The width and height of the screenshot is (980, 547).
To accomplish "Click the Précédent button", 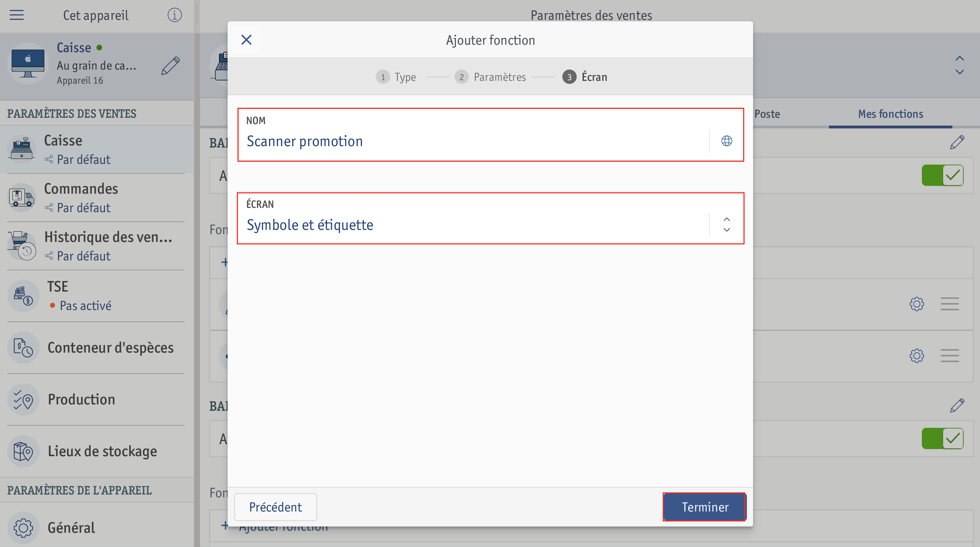I will click(x=275, y=507).
